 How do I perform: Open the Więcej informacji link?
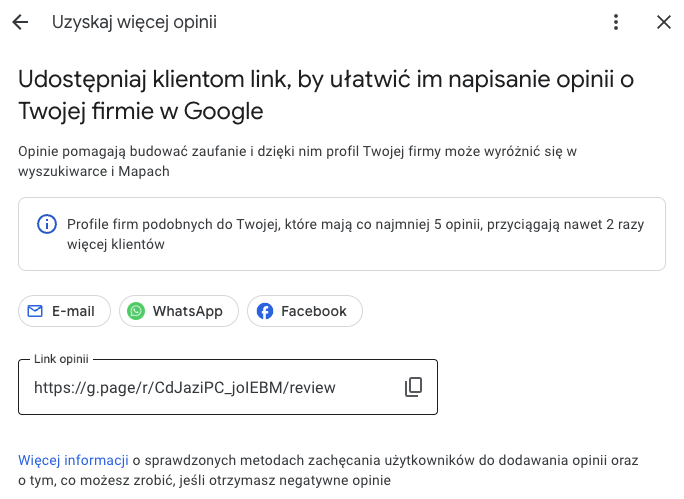73,460
